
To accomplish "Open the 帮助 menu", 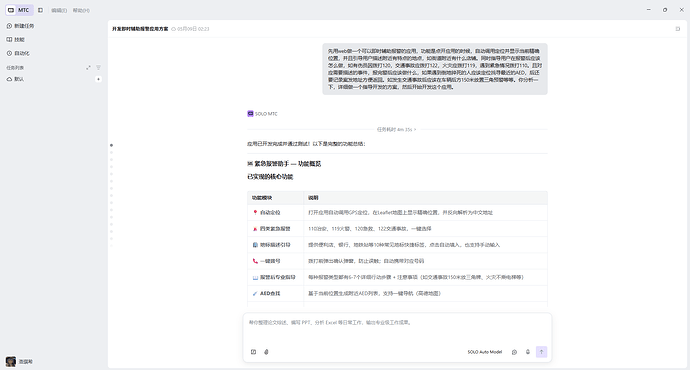I will [x=81, y=11].
